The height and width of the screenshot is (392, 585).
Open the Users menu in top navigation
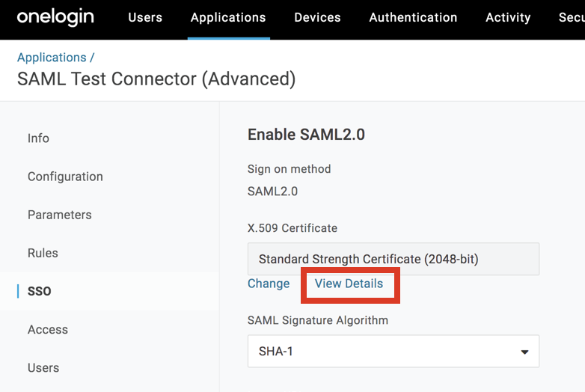pyautogui.click(x=145, y=17)
